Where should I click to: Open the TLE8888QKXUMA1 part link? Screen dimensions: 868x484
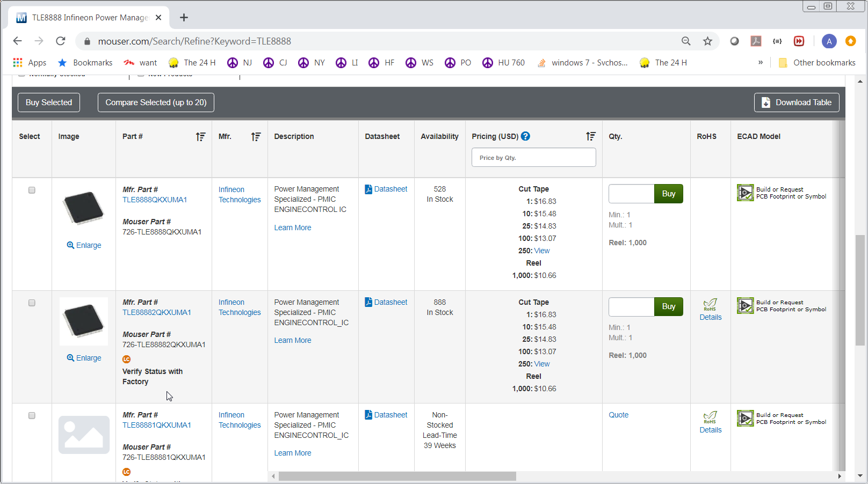155,200
